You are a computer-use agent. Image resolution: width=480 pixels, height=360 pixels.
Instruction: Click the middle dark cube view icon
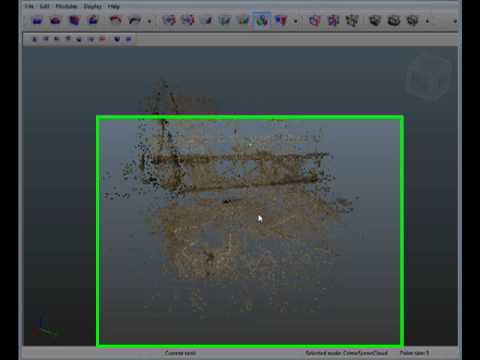[394, 21]
